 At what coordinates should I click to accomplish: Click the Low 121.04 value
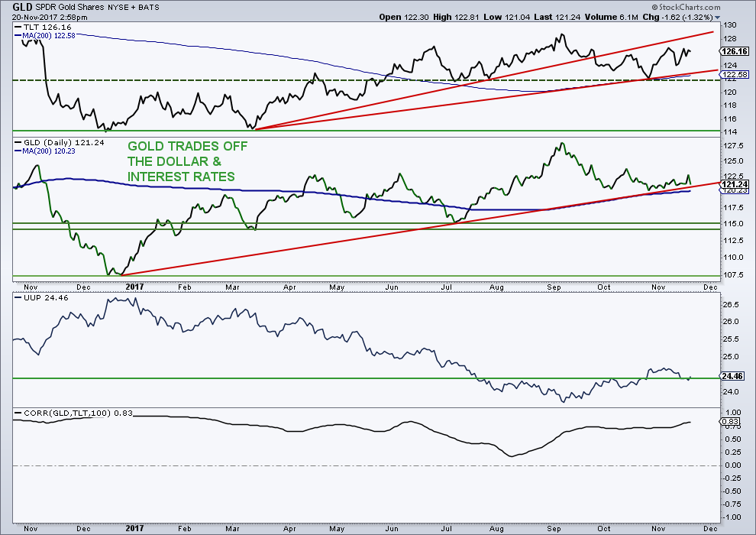tap(507, 17)
